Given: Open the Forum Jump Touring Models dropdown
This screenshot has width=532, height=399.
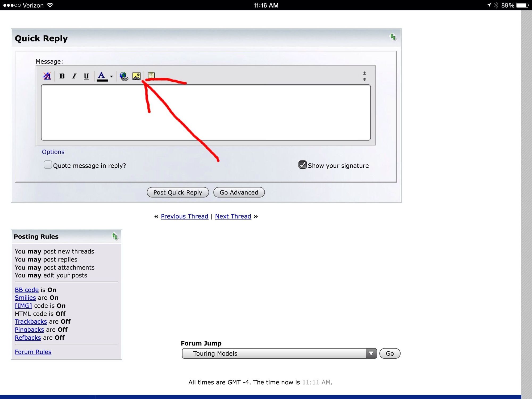Looking at the screenshot, I should pos(279,354).
